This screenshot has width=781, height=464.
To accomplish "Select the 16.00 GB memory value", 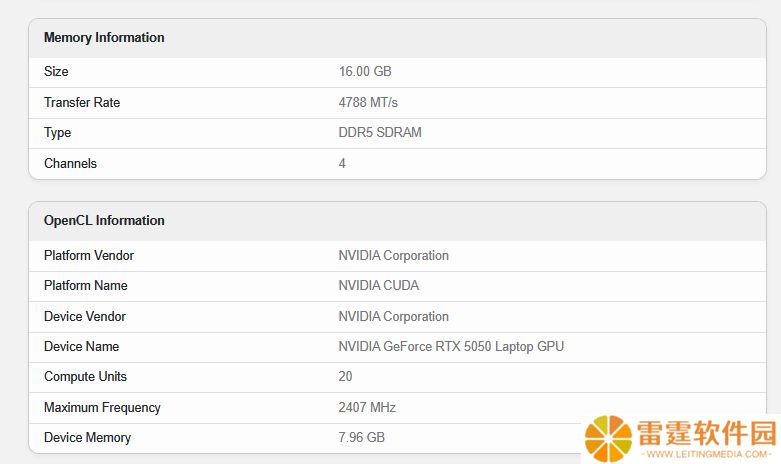I will pos(365,71).
